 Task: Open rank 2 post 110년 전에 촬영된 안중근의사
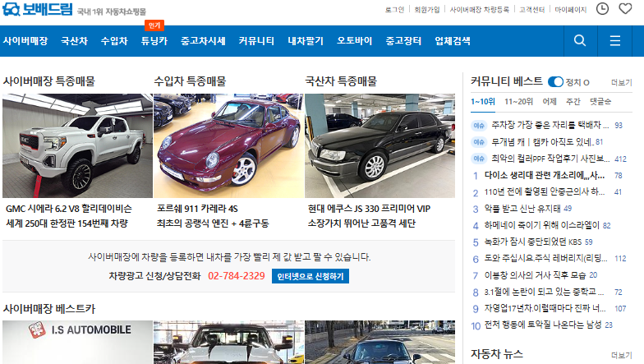pyautogui.click(x=544, y=192)
